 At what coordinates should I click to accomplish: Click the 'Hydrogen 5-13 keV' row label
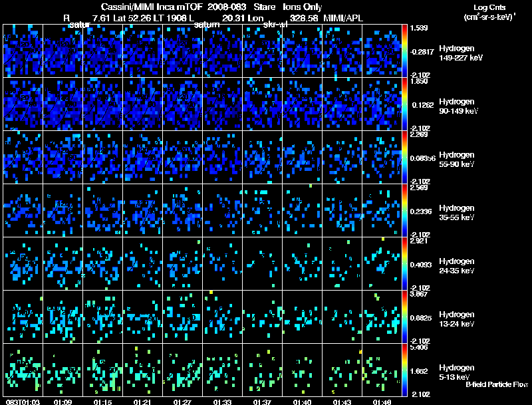click(x=457, y=372)
